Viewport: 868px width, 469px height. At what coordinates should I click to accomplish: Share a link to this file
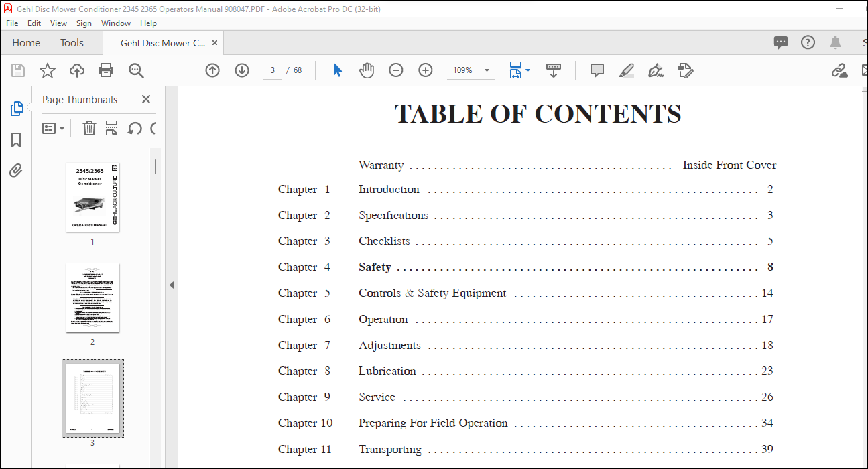[x=840, y=70]
